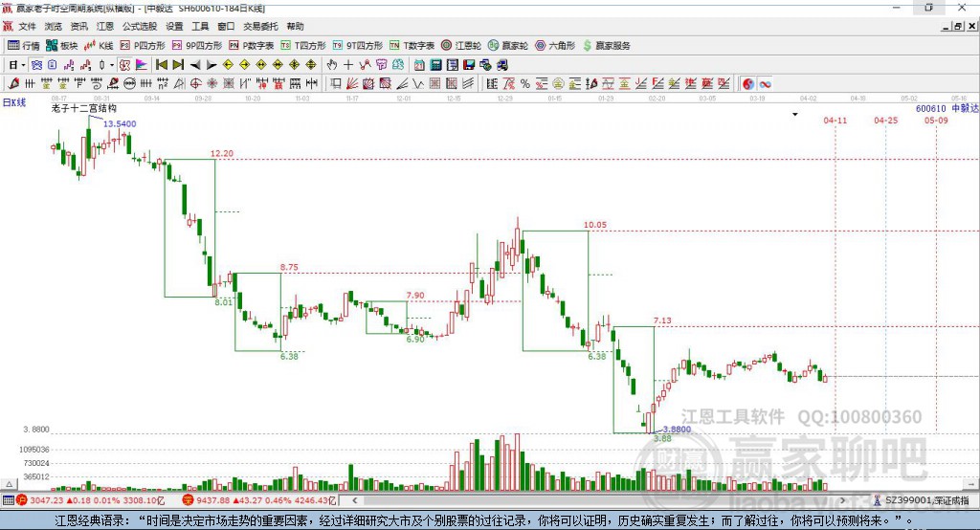Viewport: 980px width, 530px height.
Task: Click the infinity loop icon
Action: click(x=765, y=84)
